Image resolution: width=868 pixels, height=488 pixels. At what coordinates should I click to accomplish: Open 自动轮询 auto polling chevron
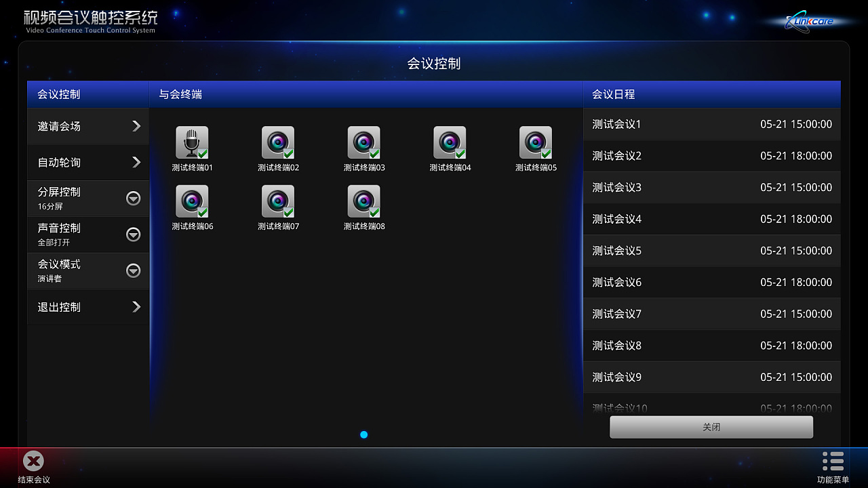click(136, 162)
